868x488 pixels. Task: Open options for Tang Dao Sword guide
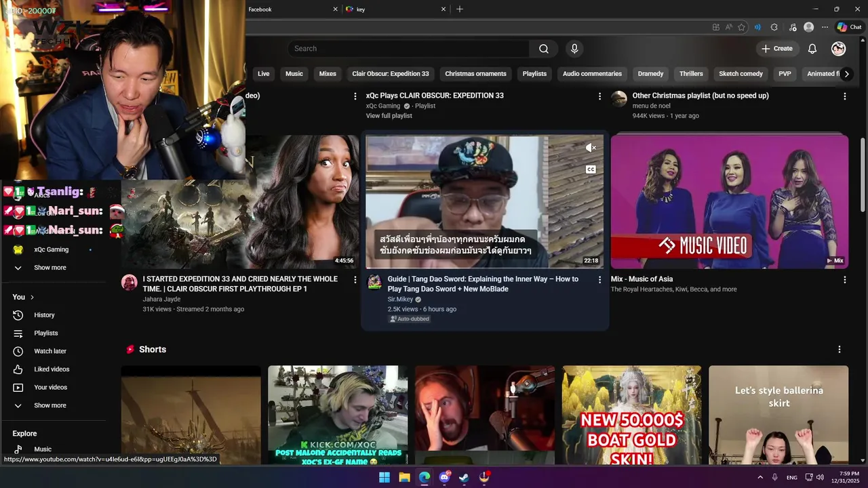[x=599, y=279]
